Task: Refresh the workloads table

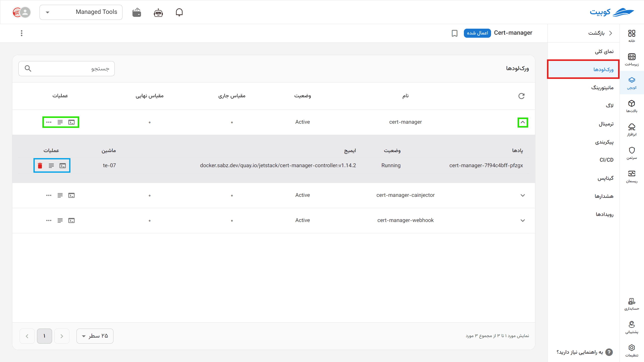Action: click(521, 96)
